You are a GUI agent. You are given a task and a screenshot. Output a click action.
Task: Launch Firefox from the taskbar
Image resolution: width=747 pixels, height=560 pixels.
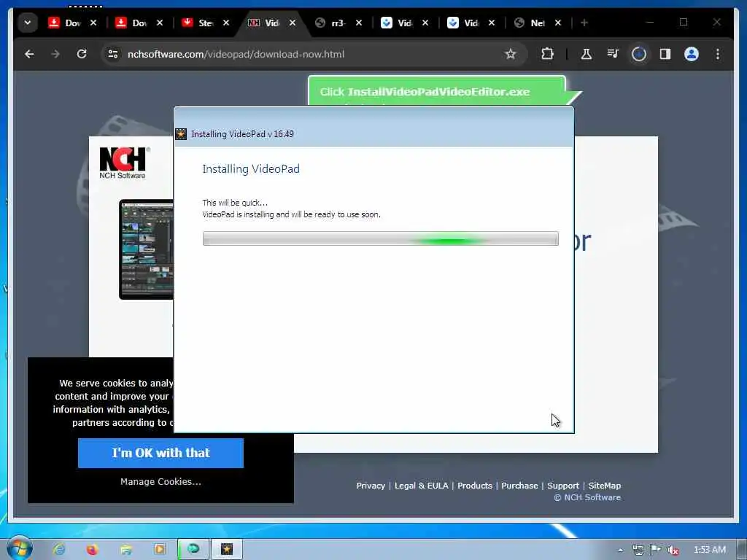92,549
